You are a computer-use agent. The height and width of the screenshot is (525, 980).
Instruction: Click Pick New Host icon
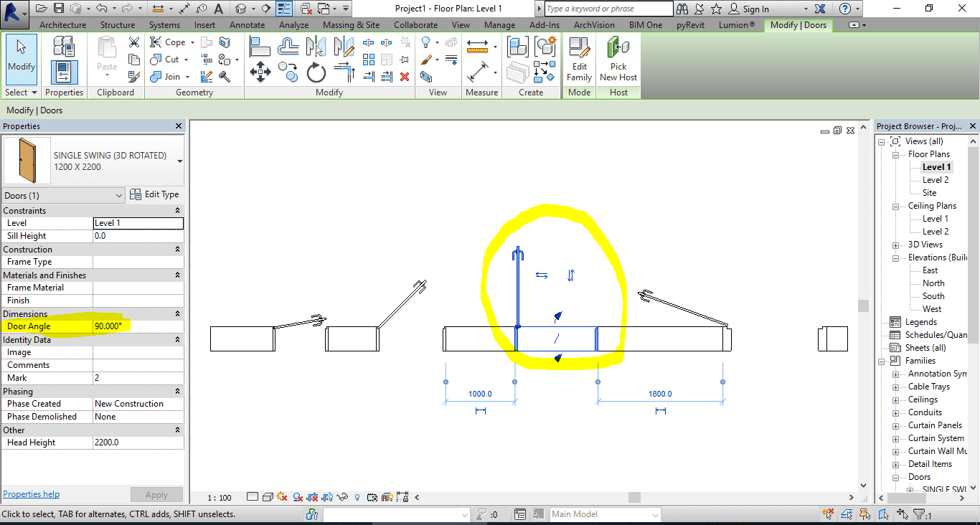coord(618,60)
